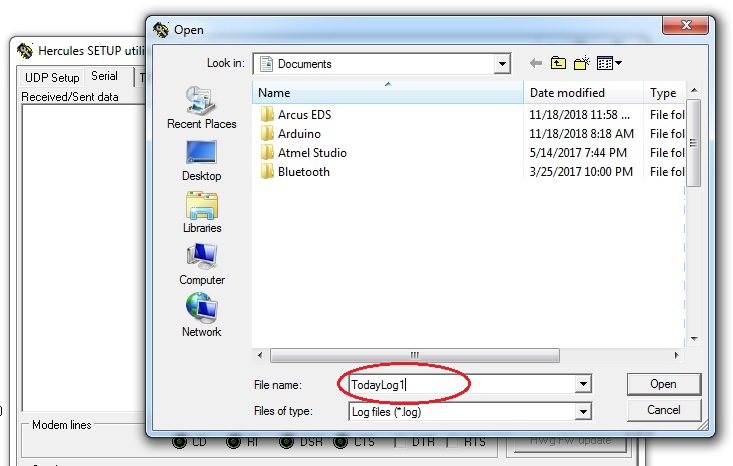
Task: Toggle the RTS checkbox in Hercules
Action: coord(453,442)
